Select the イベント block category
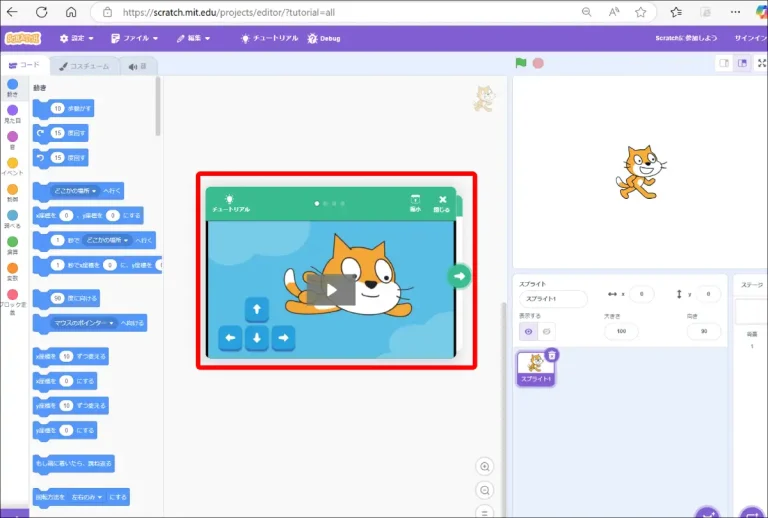Image resolution: width=768 pixels, height=518 pixels. (12, 167)
